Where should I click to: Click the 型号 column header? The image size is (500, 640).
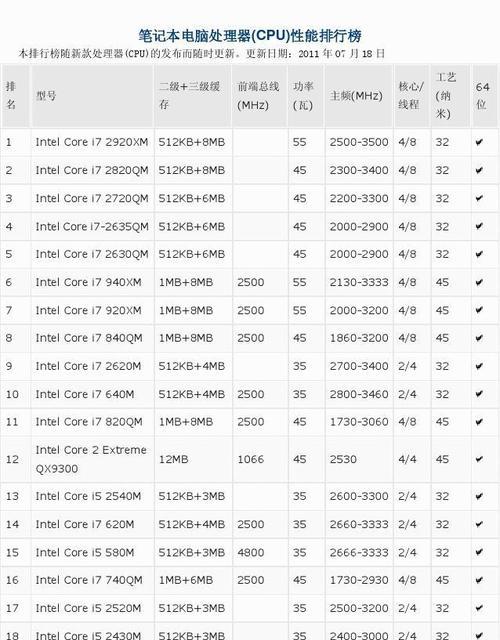46,96
